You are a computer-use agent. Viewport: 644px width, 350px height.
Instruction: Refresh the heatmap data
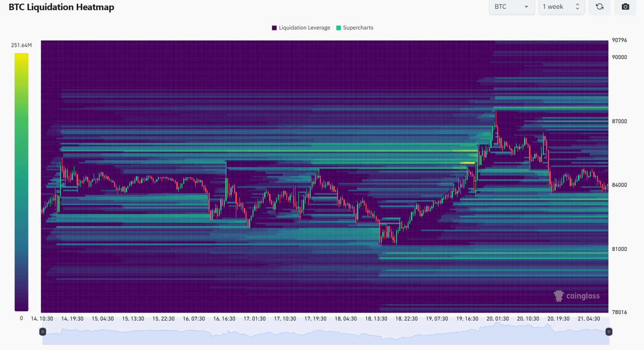click(600, 6)
